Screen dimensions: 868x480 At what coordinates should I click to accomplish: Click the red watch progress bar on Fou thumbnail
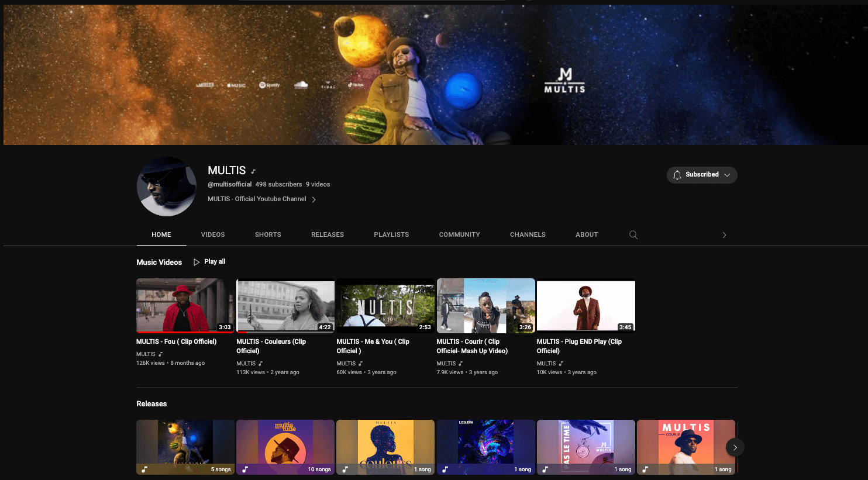click(x=185, y=332)
